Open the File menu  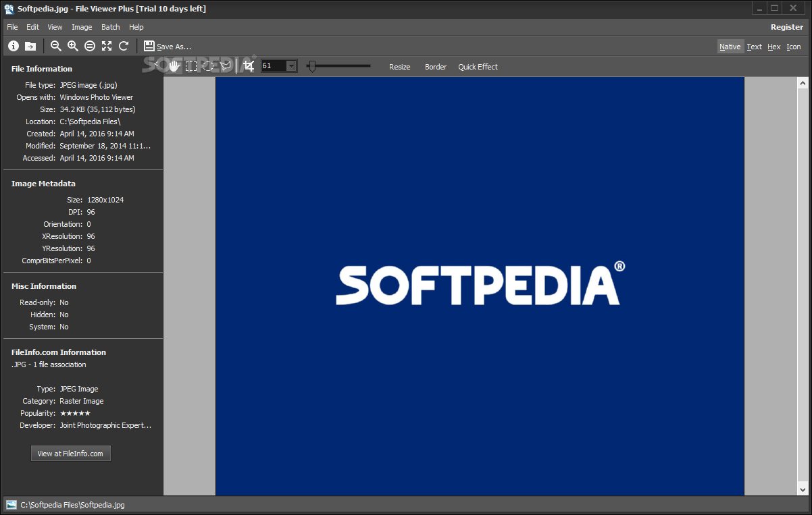[12, 27]
